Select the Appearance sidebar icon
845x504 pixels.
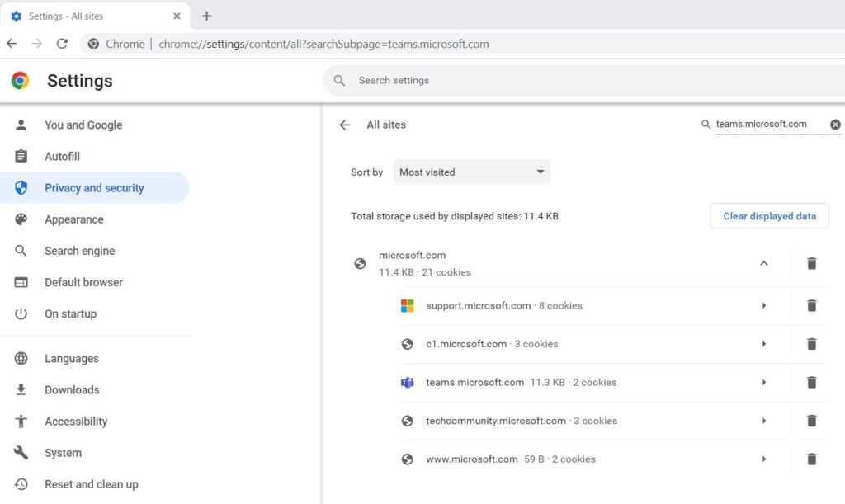[x=21, y=219]
